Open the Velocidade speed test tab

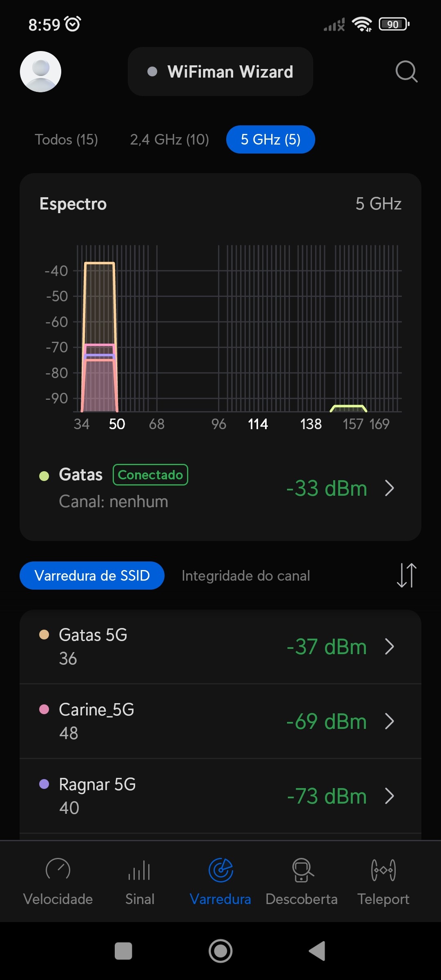coord(58,881)
